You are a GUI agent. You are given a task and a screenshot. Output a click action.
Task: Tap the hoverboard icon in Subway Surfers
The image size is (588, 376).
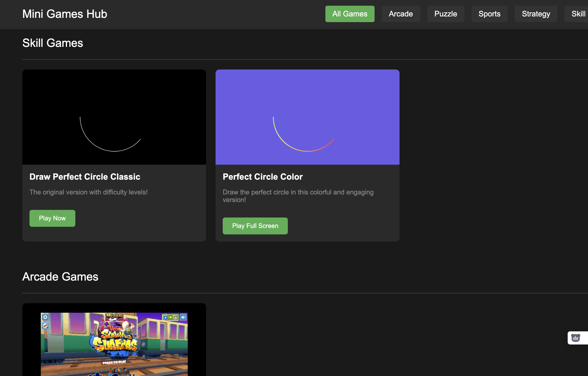click(45, 326)
